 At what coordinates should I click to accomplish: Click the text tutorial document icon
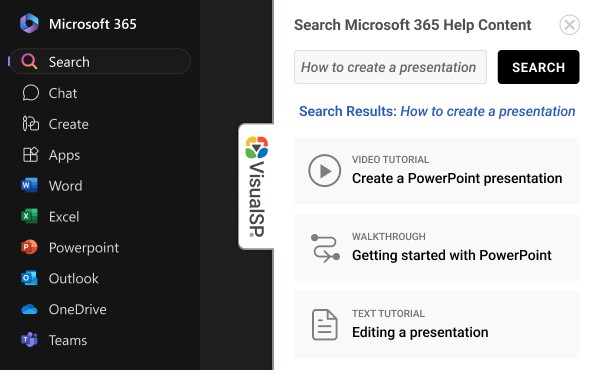[324, 325]
